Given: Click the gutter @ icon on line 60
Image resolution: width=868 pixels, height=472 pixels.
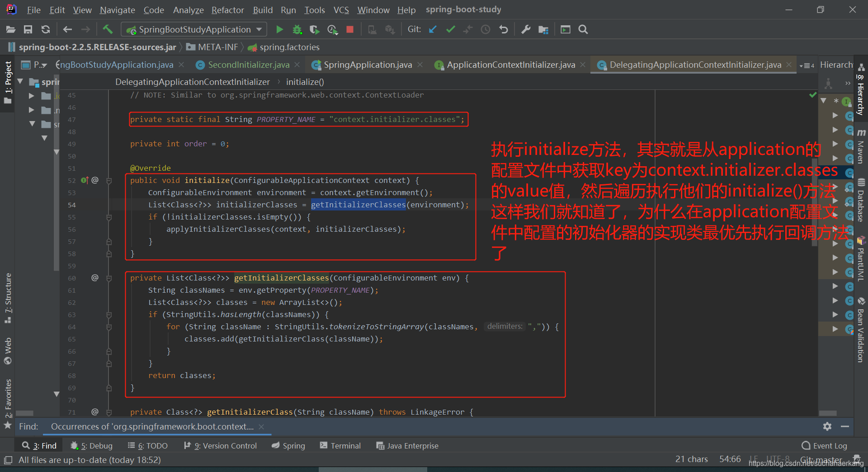Looking at the screenshot, I should coord(95,277).
